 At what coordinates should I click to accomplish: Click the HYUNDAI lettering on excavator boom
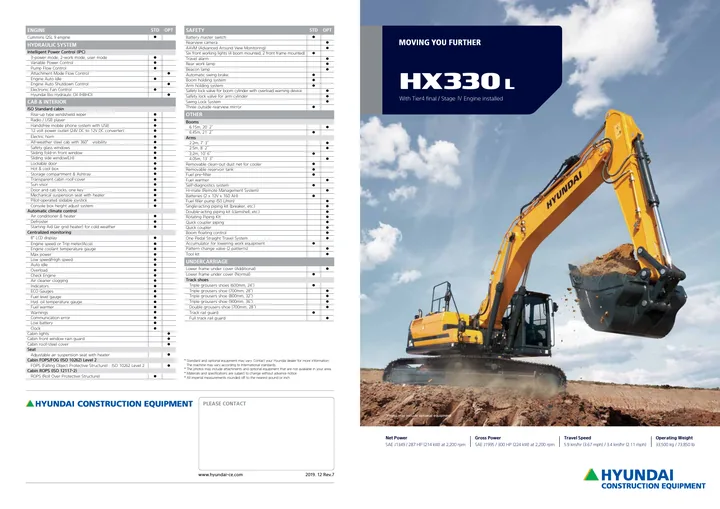(x=564, y=190)
